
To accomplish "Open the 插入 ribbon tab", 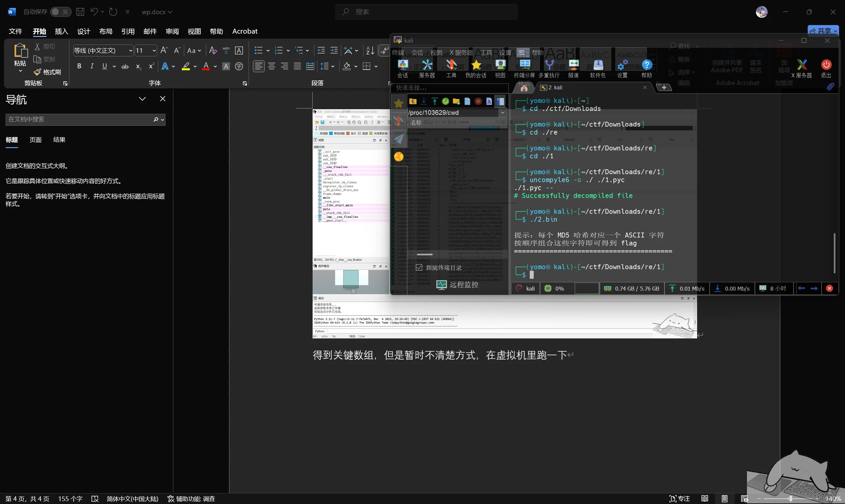I will coord(61,31).
